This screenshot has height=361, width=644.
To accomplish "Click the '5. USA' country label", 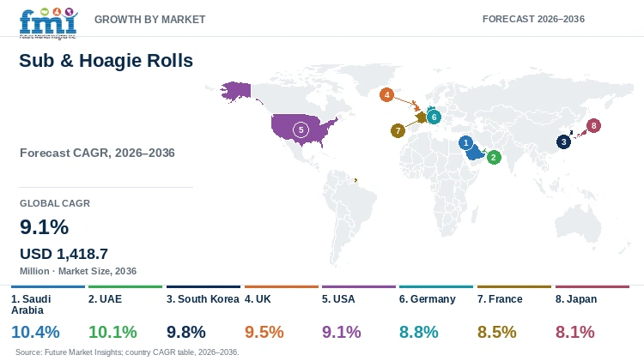I will coord(338,299).
